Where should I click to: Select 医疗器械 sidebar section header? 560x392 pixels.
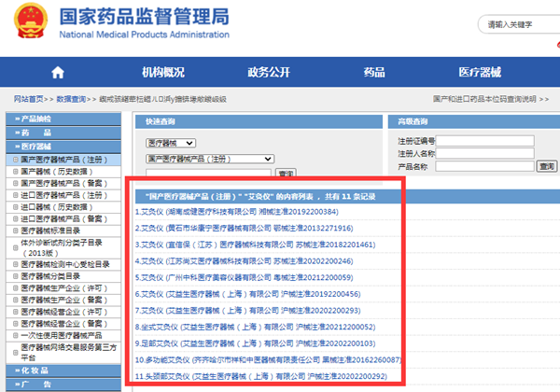pyautogui.click(x=63, y=147)
